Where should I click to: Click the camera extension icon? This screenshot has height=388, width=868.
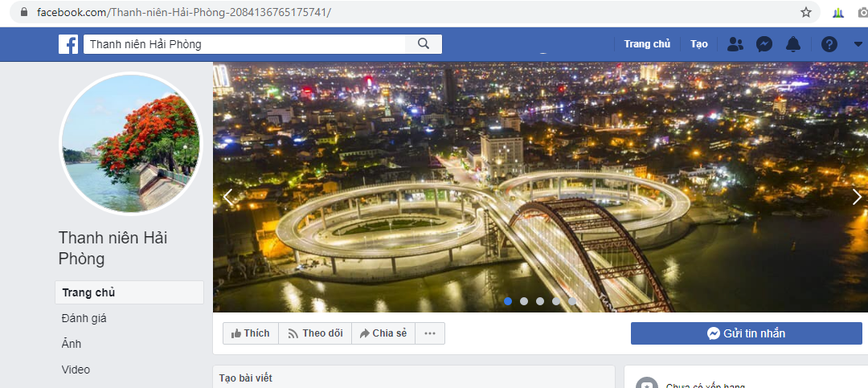point(863,12)
